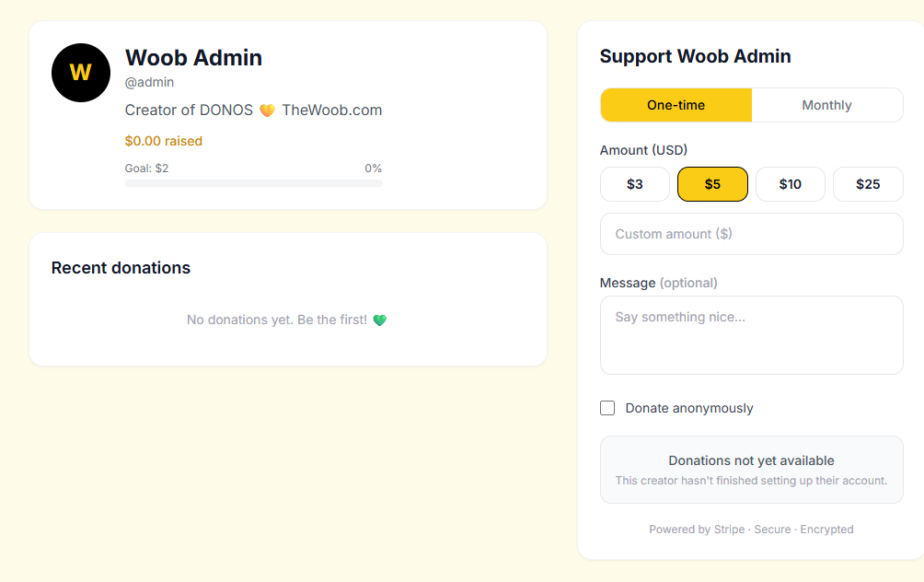Viewport: 924px width, 582px height.
Task: Click the $0.00 raised amount
Action: [163, 141]
